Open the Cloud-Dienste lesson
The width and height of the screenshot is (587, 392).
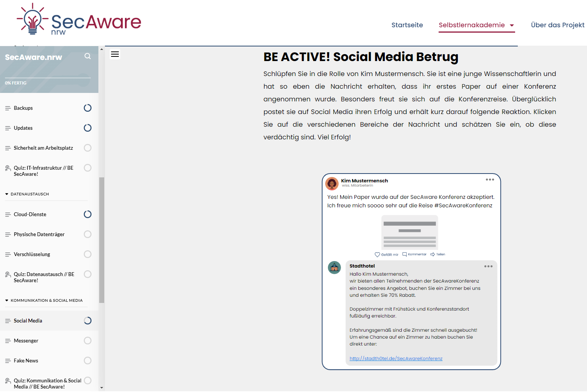click(x=30, y=214)
